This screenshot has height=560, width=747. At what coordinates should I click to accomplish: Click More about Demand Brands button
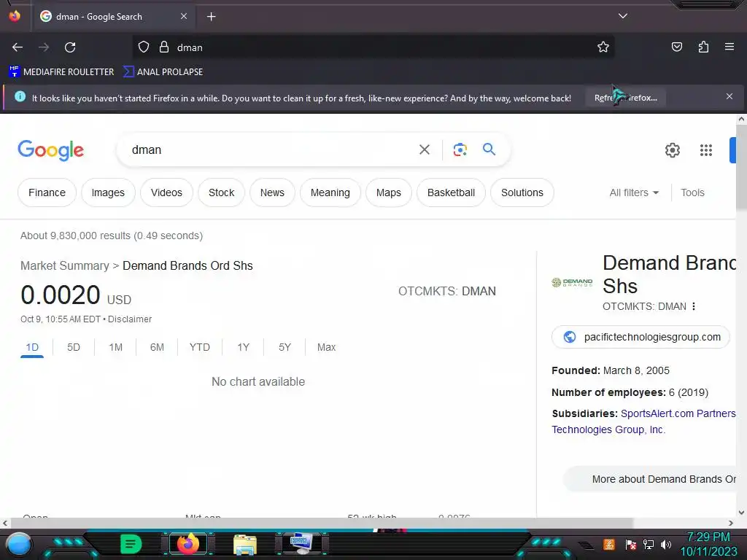[650, 479]
